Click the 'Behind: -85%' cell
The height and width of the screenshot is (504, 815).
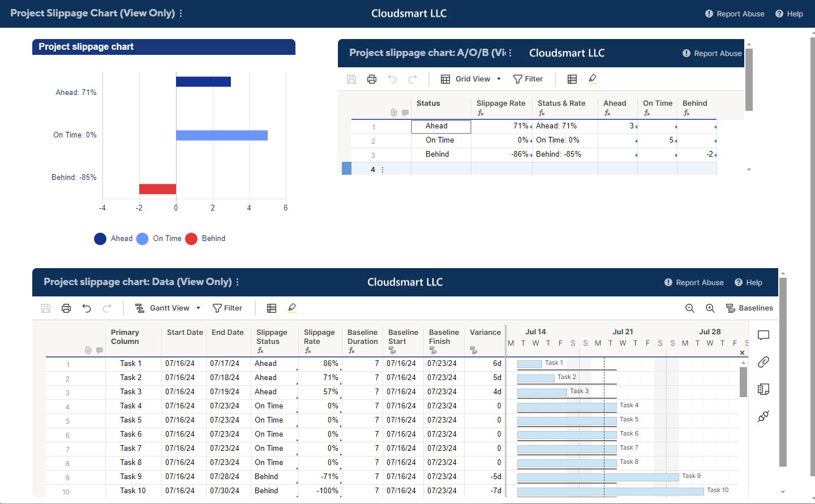[565, 154]
